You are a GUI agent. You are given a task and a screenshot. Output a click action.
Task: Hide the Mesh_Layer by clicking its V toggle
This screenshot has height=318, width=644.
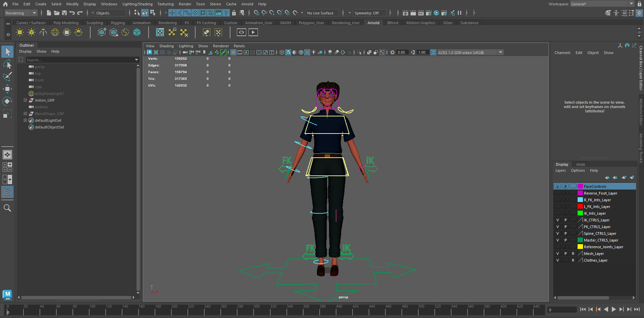point(558,253)
